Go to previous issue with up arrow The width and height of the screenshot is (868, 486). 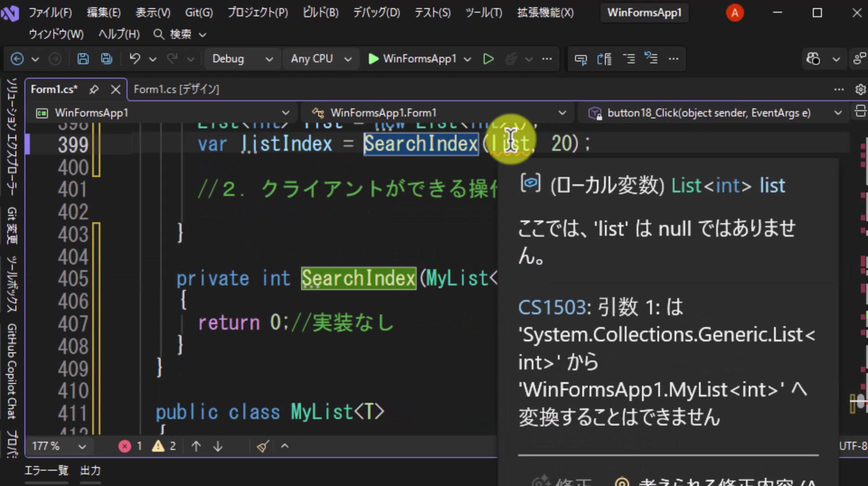(196, 446)
